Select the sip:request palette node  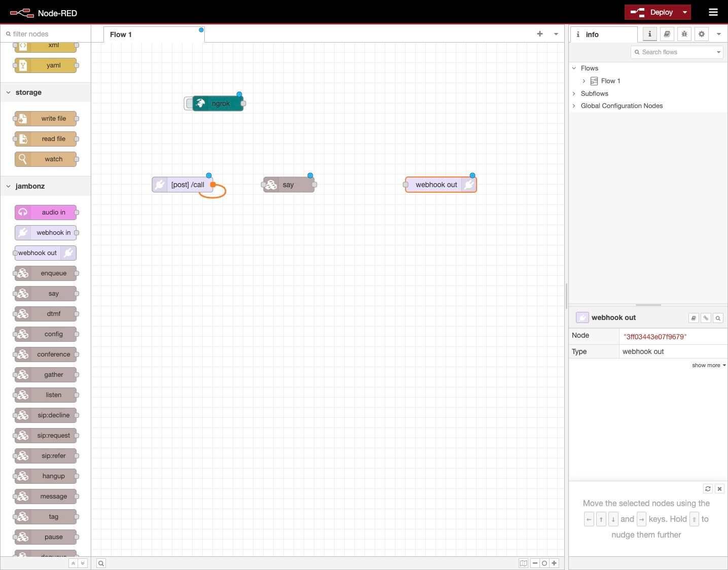click(x=46, y=436)
